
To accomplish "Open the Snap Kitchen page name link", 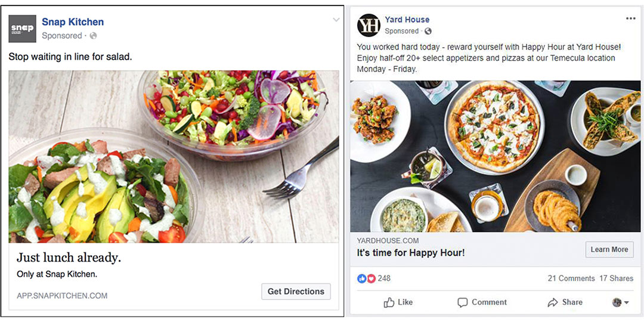I will pyautogui.click(x=73, y=22).
